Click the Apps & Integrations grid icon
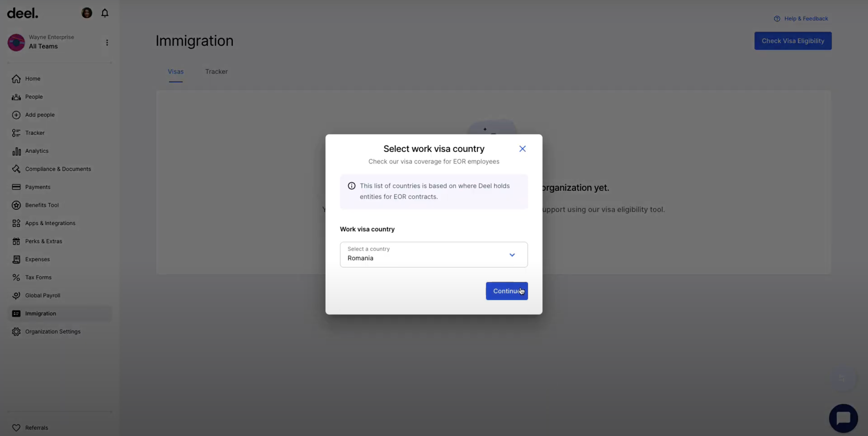This screenshot has width=868, height=436. point(16,223)
